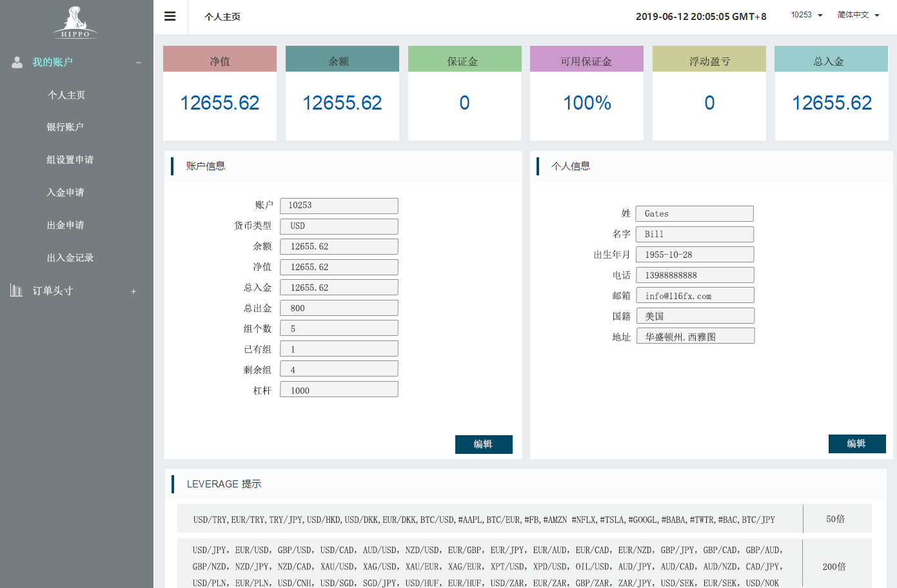
Task: Open 组设置申请 in sidebar
Action: point(70,160)
